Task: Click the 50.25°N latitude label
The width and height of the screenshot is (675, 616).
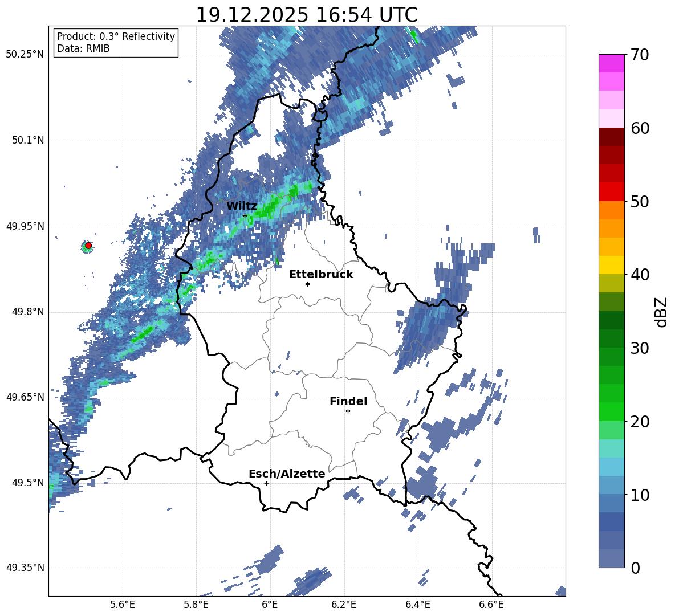Action: 25,54
